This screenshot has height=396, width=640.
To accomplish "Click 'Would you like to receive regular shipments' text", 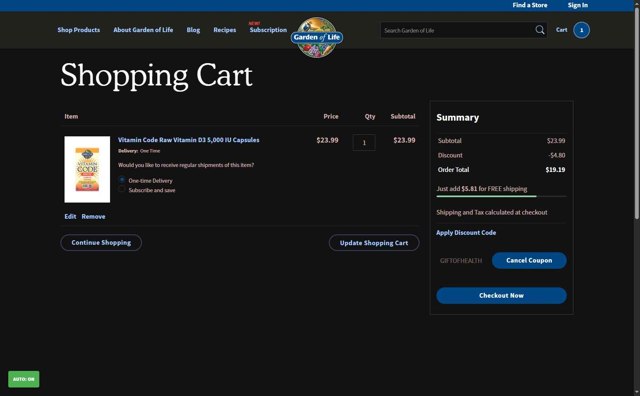I will coord(186,165).
